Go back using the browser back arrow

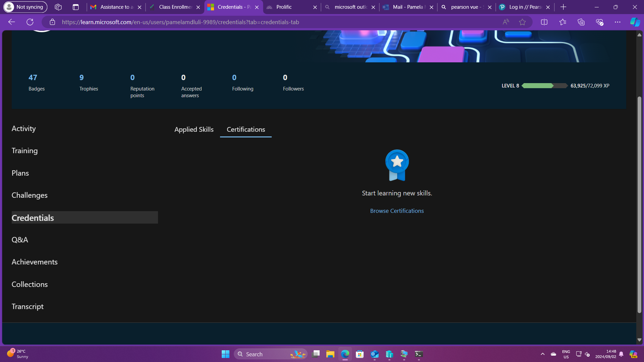[x=12, y=22]
